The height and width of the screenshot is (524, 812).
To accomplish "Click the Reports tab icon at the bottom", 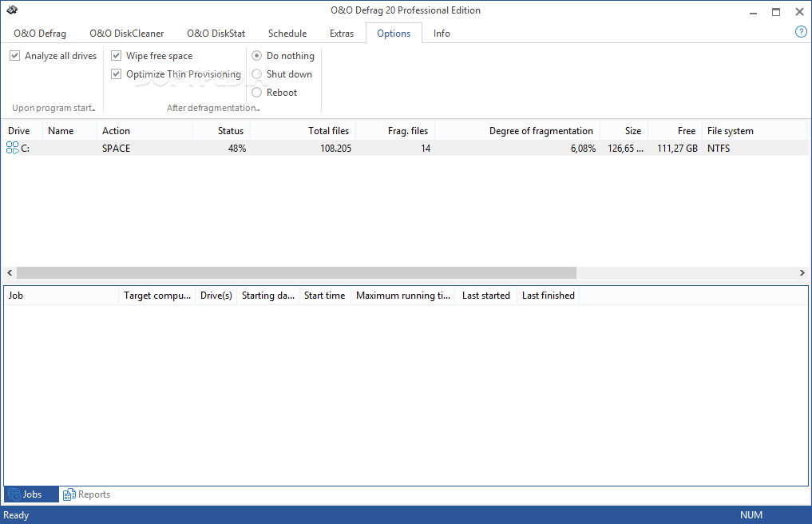I will click(69, 494).
